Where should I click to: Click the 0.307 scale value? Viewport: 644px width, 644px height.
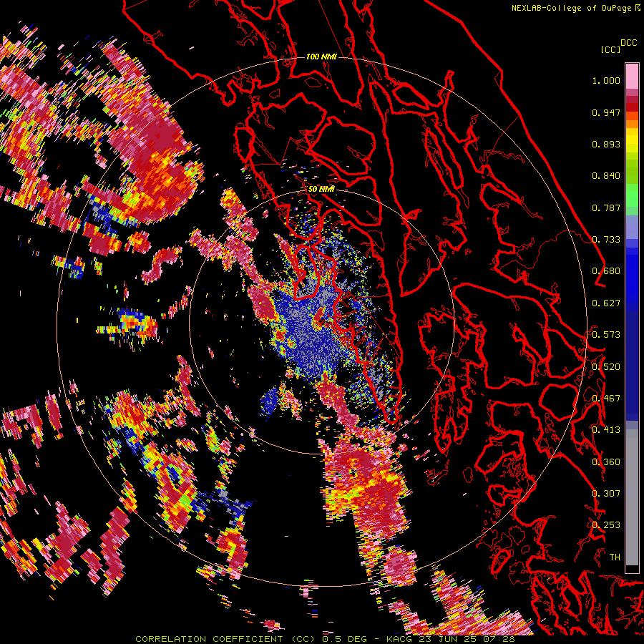[606, 494]
